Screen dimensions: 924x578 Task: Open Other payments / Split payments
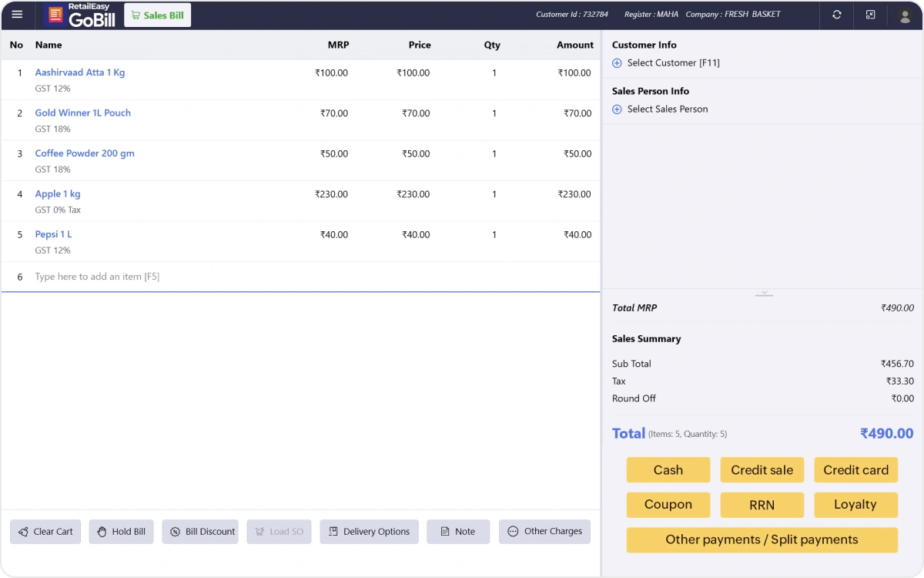coord(762,539)
